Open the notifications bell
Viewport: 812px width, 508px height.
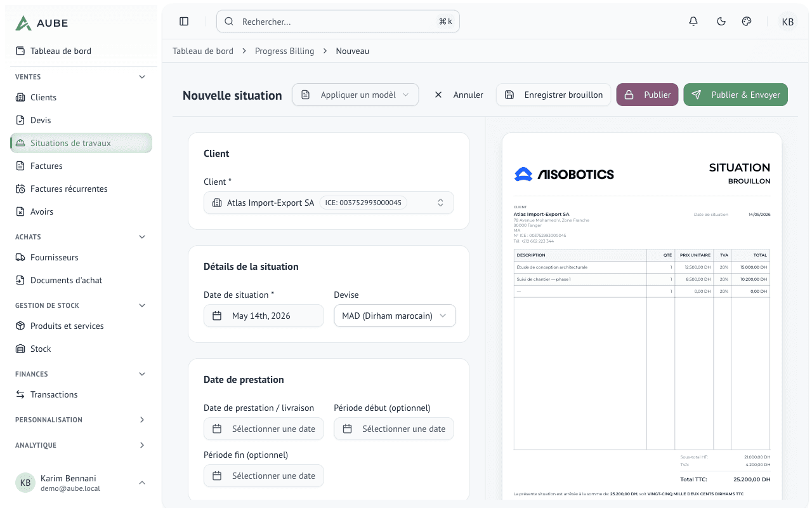pyautogui.click(x=693, y=22)
